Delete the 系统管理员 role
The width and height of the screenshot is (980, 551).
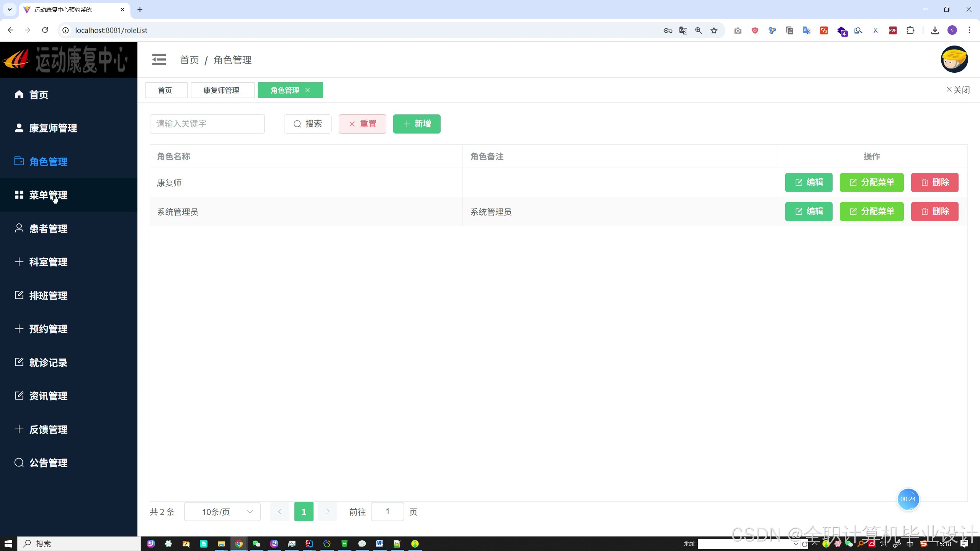pos(934,212)
